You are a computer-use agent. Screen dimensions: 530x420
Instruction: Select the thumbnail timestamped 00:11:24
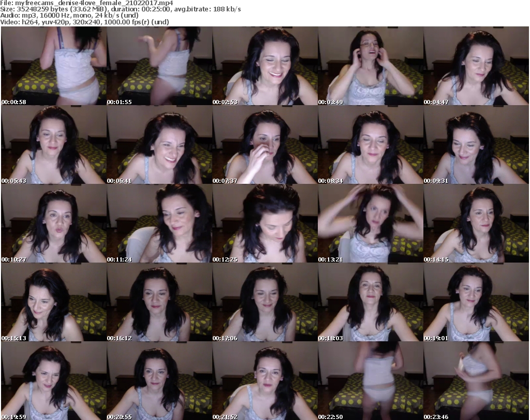(159, 223)
